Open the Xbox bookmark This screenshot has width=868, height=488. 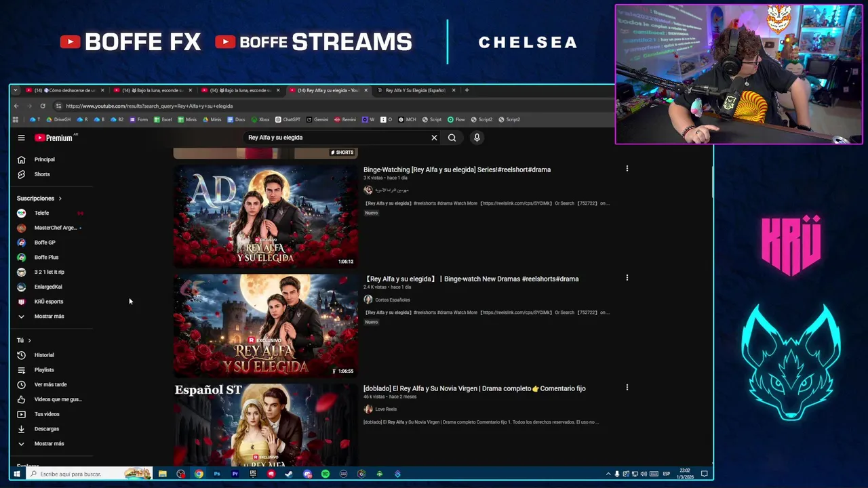(260, 119)
